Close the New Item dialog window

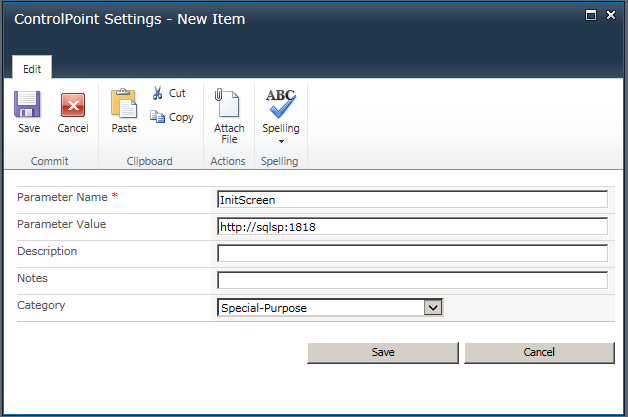click(610, 15)
